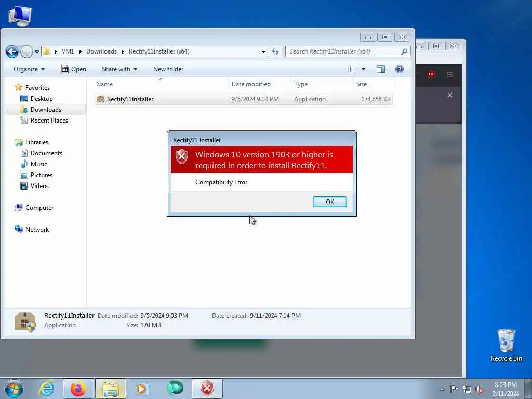This screenshot has width=532, height=399.
Task: Click the uBlock Origin icon in Firefox window
Action: tap(431, 74)
